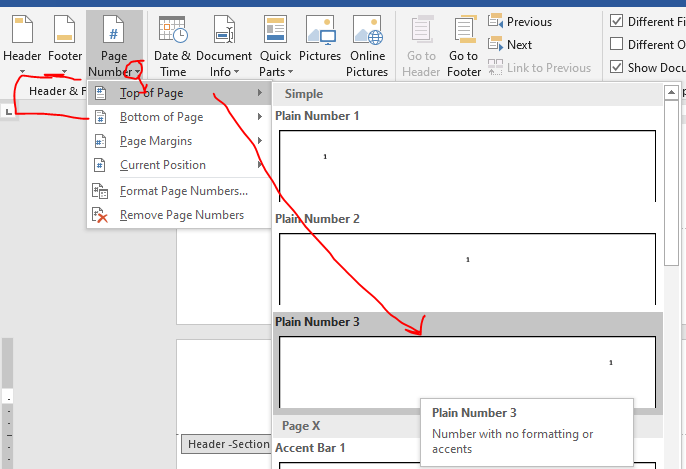This screenshot has width=686, height=469.
Task: Click the Go to Footer icon
Action: 464,45
